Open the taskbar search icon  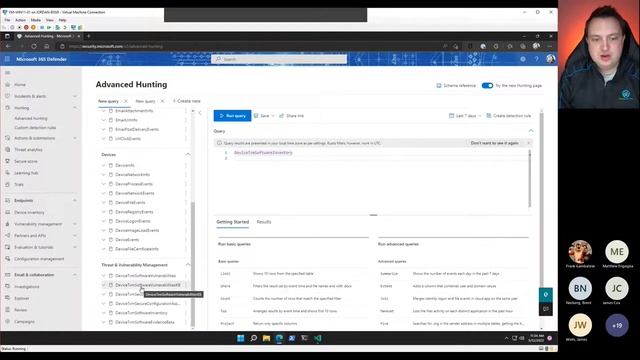(x=253, y=338)
